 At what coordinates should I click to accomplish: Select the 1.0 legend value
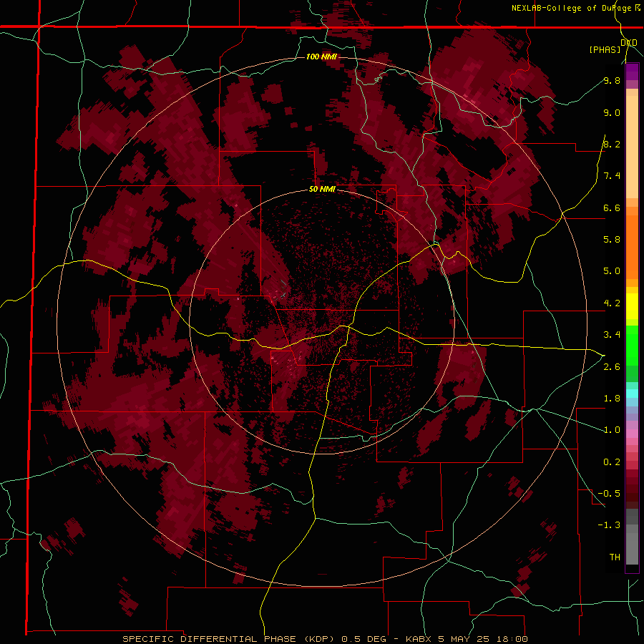tap(612, 430)
